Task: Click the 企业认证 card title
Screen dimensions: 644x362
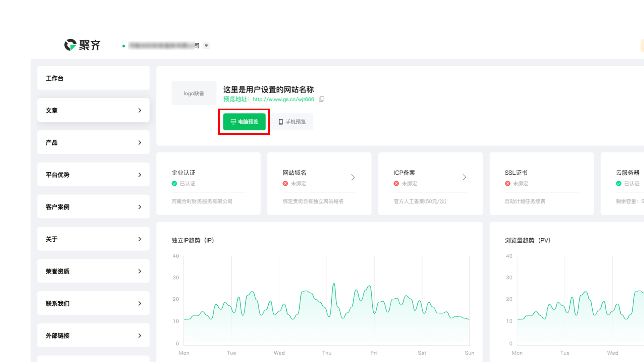Action: click(x=183, y=173)
